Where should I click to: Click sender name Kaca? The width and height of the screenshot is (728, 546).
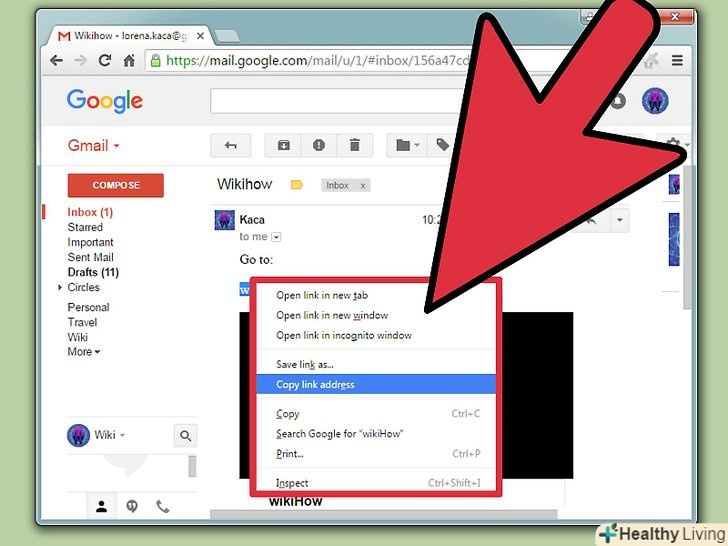252,220
